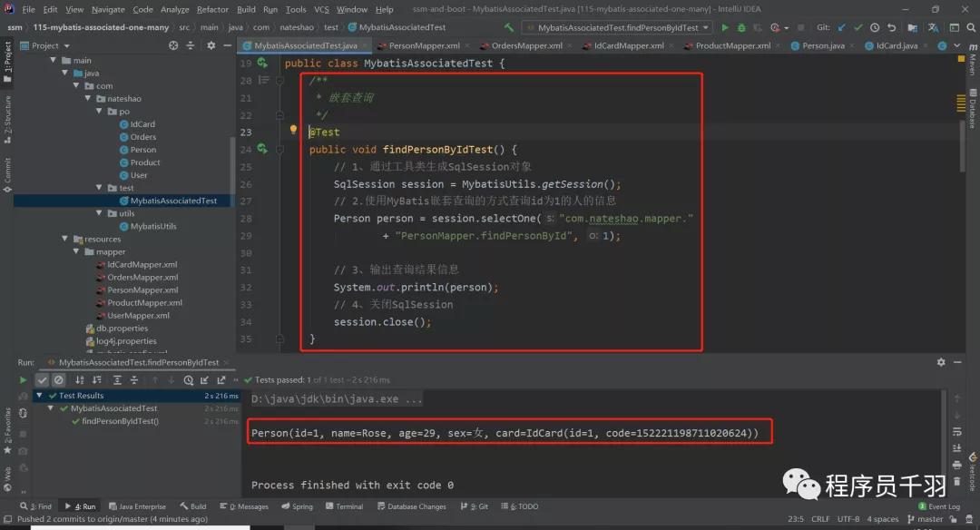Revert changes with the rollback arrow icon
The width and height of the screenshot is (980, 530).
(x=891, y=27)
